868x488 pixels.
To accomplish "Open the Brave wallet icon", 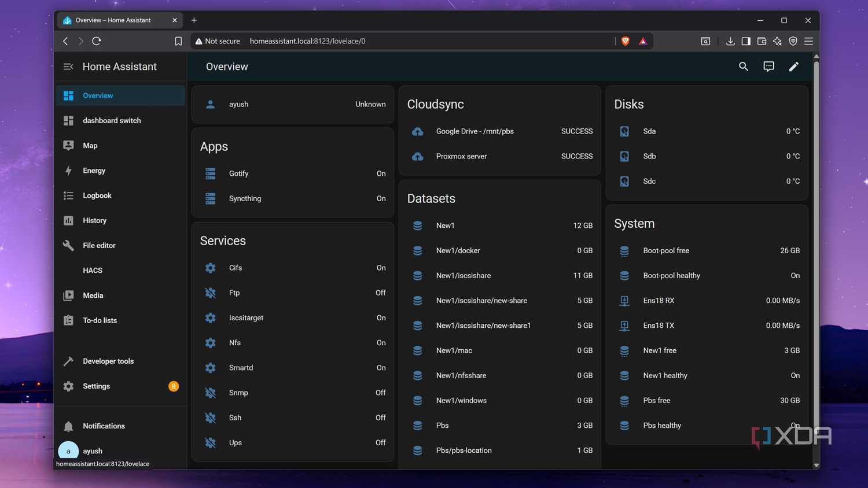I will (762, 41).
